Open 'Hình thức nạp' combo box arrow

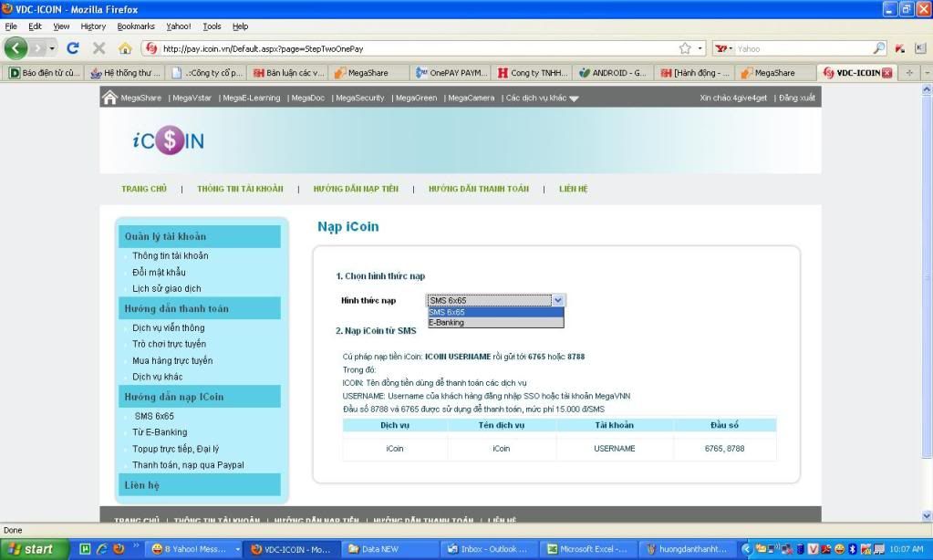click(x=558, y=301)
